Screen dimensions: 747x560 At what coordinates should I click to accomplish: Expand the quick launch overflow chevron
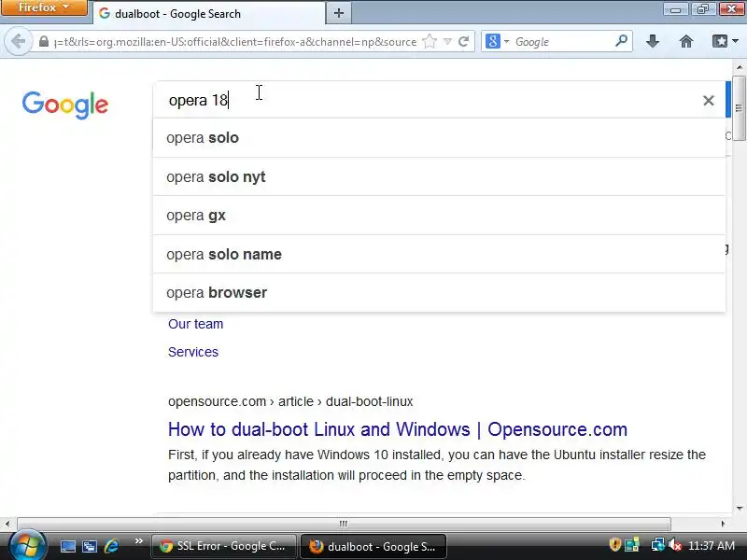point(138,541)
